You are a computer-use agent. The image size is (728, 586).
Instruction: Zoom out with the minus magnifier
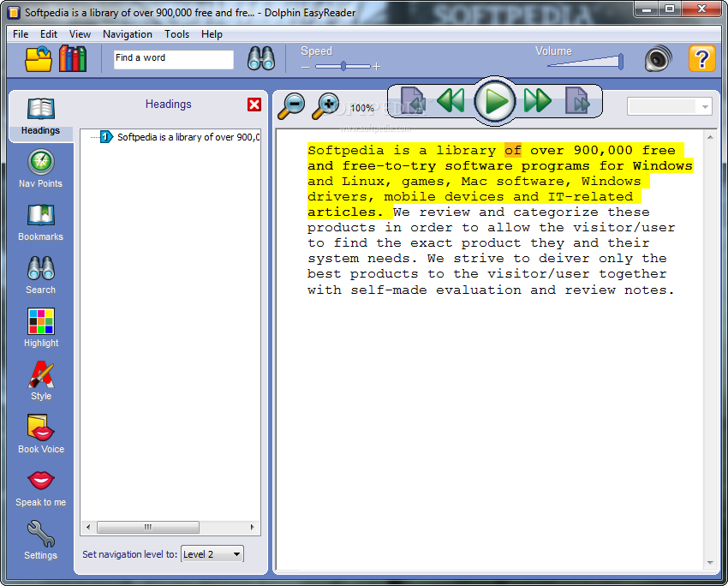click(x=292, y=105)
